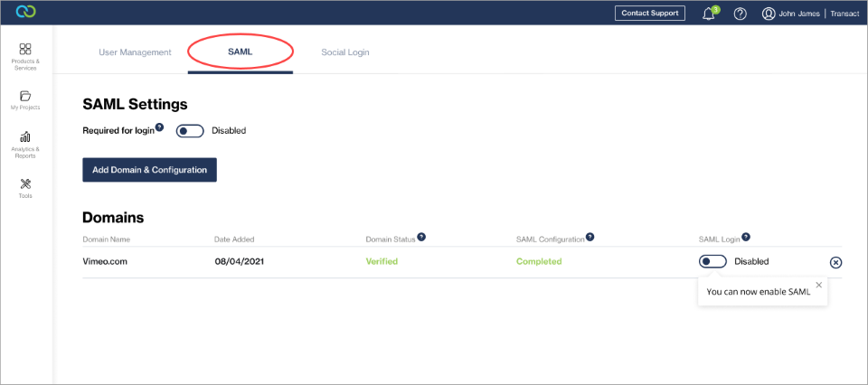Click the infinity logo in top bar
The width and height of the screenshot is (868, 385).
[25, 12]
